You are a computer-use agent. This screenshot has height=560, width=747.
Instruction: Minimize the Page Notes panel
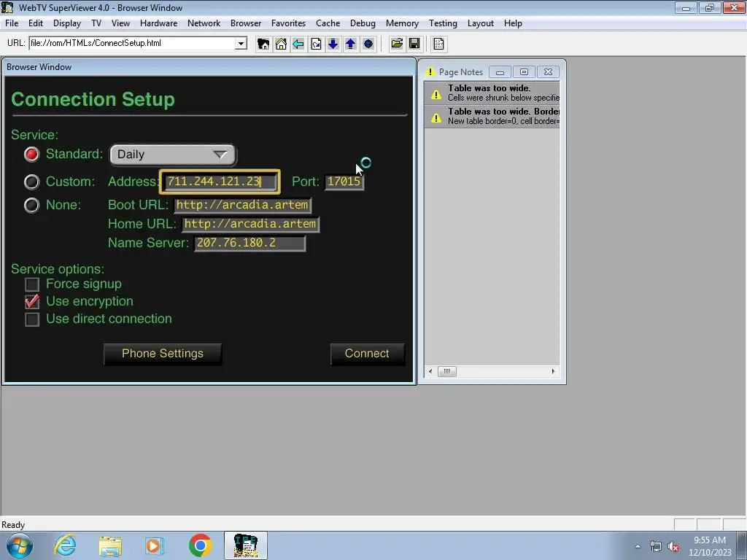point(500,72)
